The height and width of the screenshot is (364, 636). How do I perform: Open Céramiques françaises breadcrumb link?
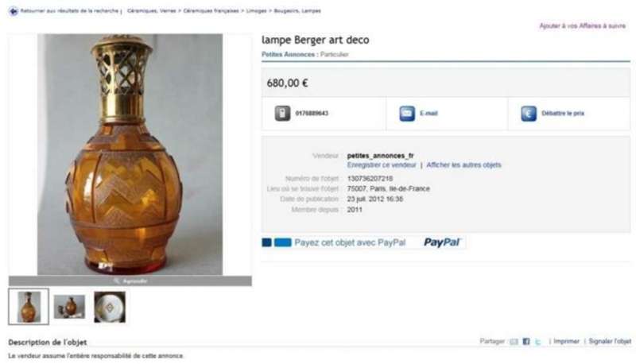211,11
